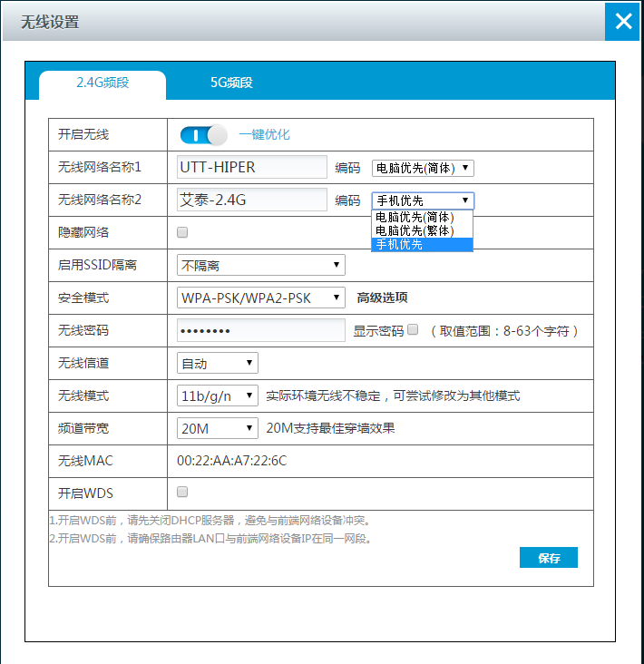
Task: Switch to the 5G频段 tab
Action: coord(231,83)
